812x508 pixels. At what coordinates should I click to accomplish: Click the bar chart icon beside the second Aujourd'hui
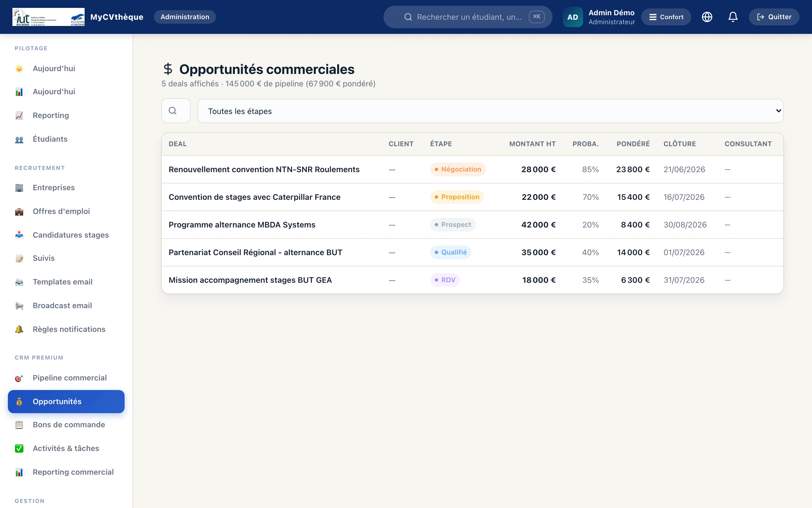tap(19, 92)
